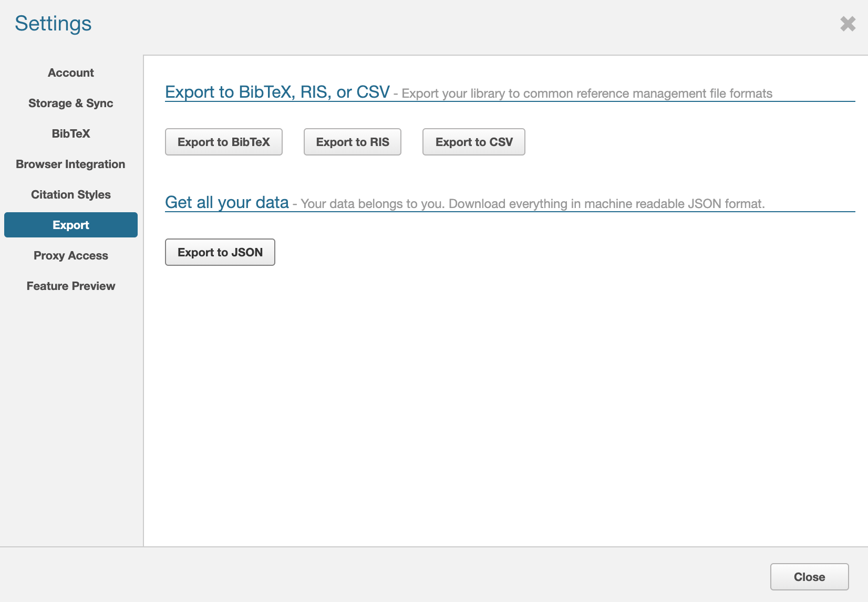Select the BibTeX settings tab

pyautogui.click(x=71, y=133)
